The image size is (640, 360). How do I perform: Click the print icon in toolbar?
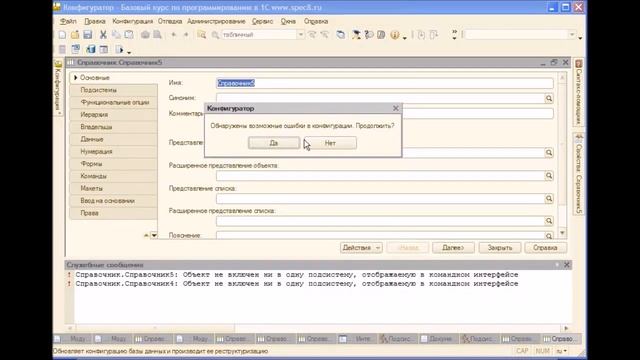(x=145, y=35)
